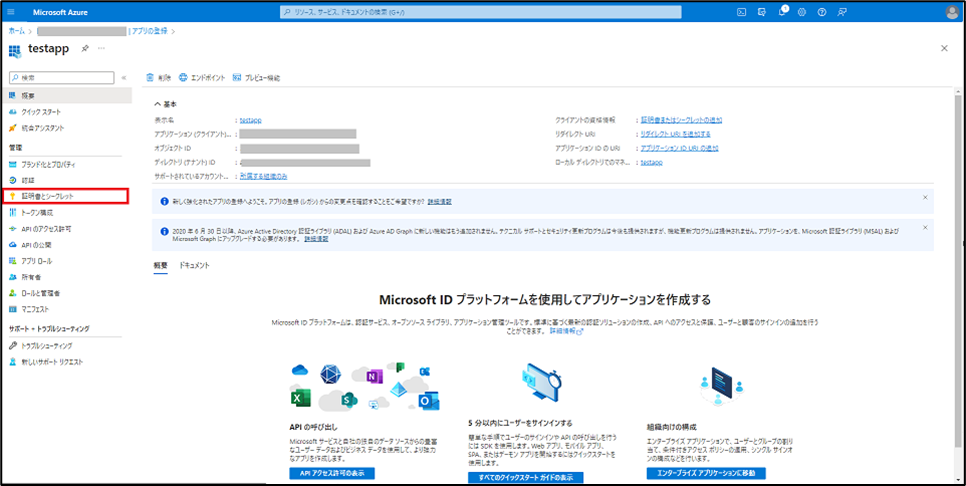Collapse the sidebar with the double chevron
The width and height of the screenshot is (966, 486).
(124, 78)
